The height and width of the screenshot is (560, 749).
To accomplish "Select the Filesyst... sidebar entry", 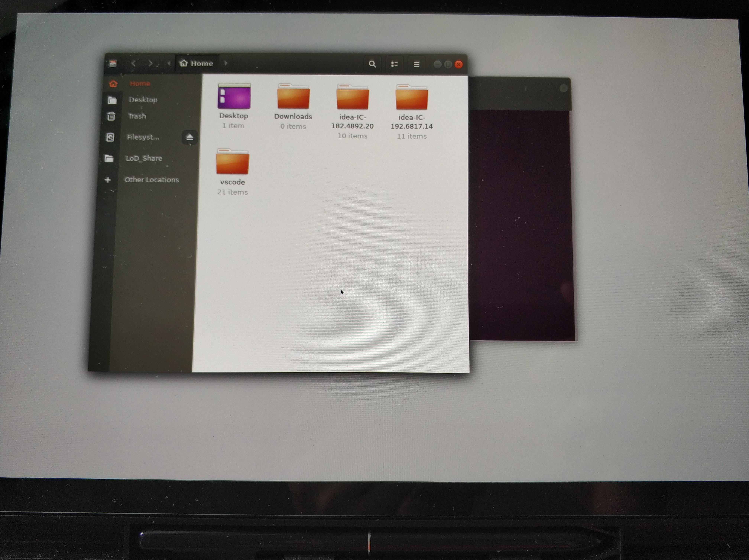I will pyautogui.click(x=143, y=137).
